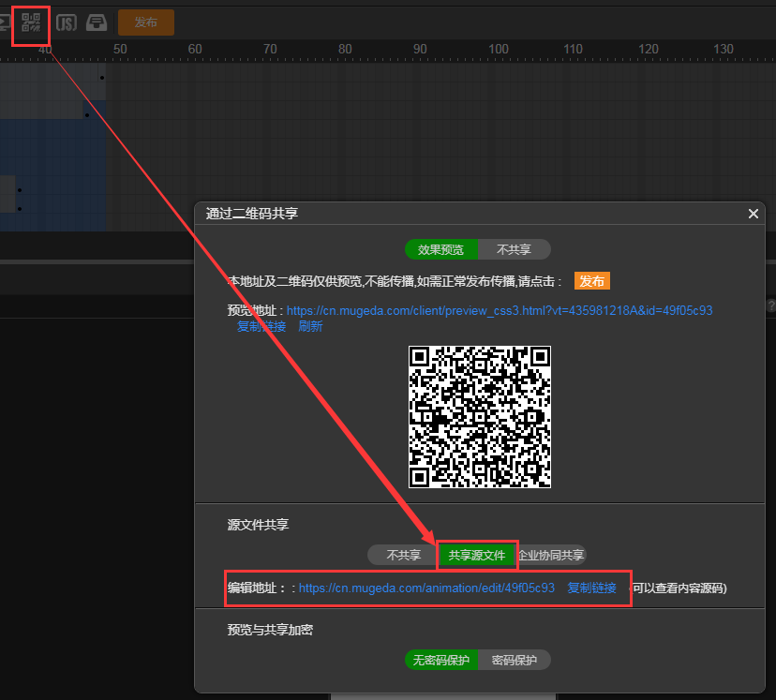Open the JS script icon in the toolbar

pos(67,22)
